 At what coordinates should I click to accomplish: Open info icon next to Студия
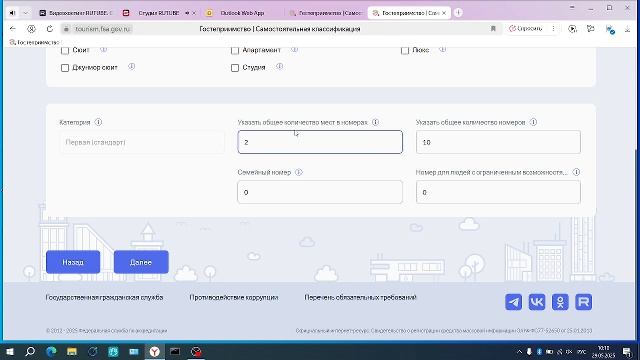[x=279, y=66]
